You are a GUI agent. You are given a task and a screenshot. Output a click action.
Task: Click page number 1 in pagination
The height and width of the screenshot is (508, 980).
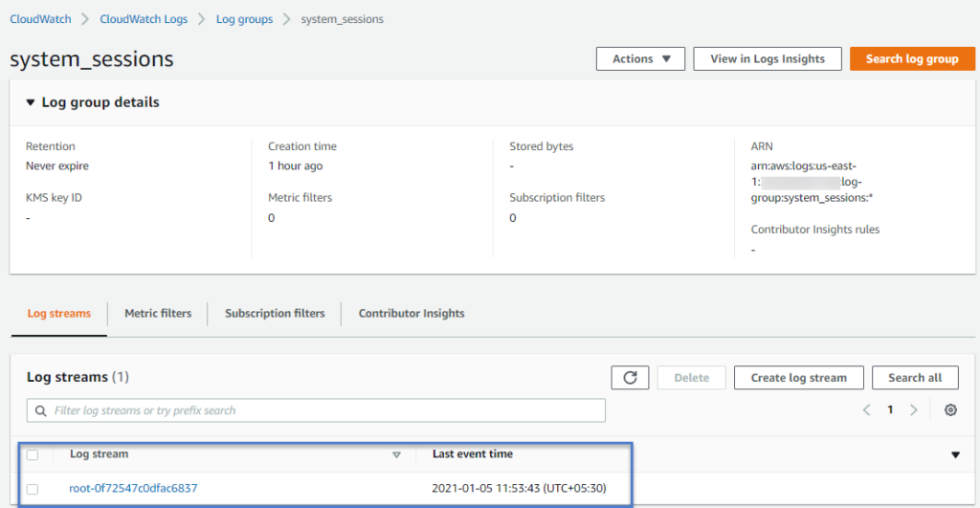890,409
